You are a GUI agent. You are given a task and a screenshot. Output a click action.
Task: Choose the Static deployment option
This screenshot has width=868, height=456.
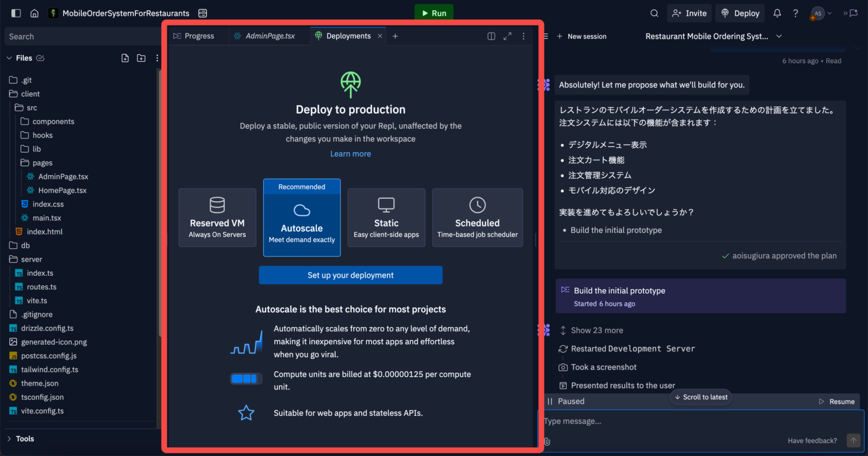386,218
